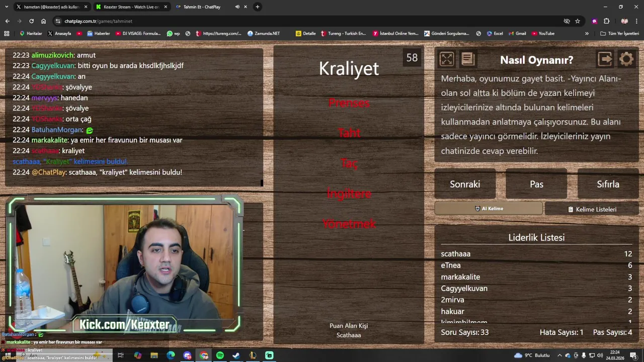Open the taskbar volume control
Screen dimensions: 644x362
coord(600,355)
